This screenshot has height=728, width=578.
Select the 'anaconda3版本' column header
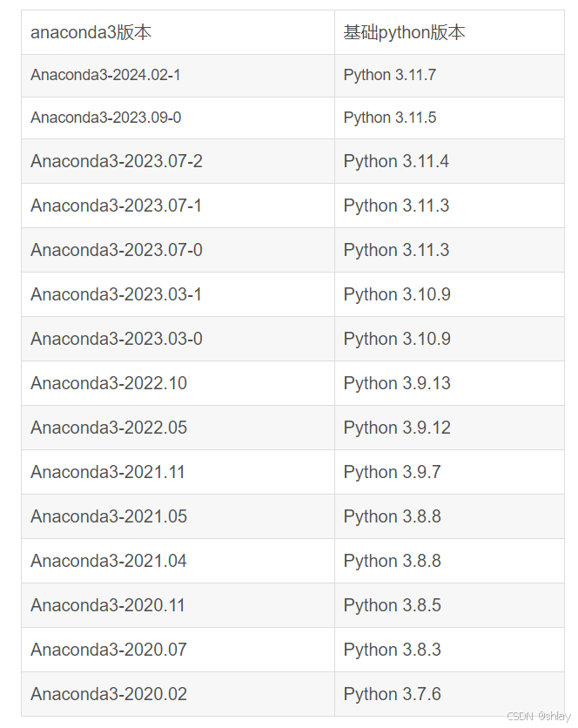tap(178, 32)
